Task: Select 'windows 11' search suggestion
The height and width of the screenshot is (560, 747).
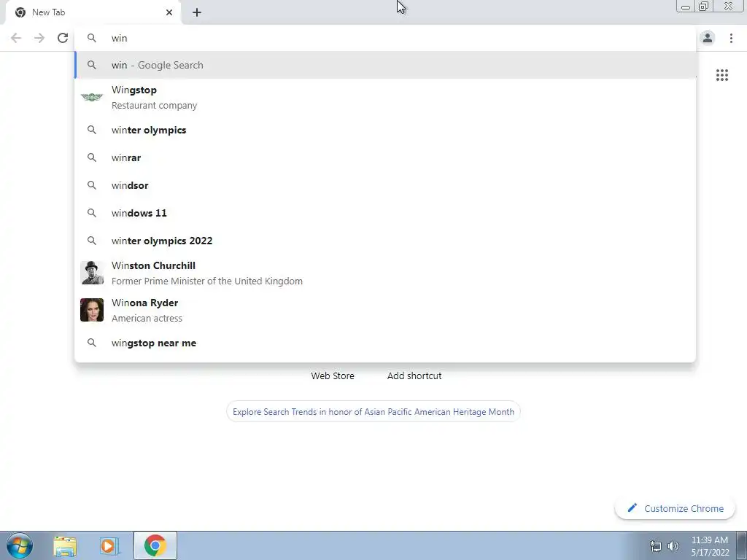Action: (x=385, y=213)
